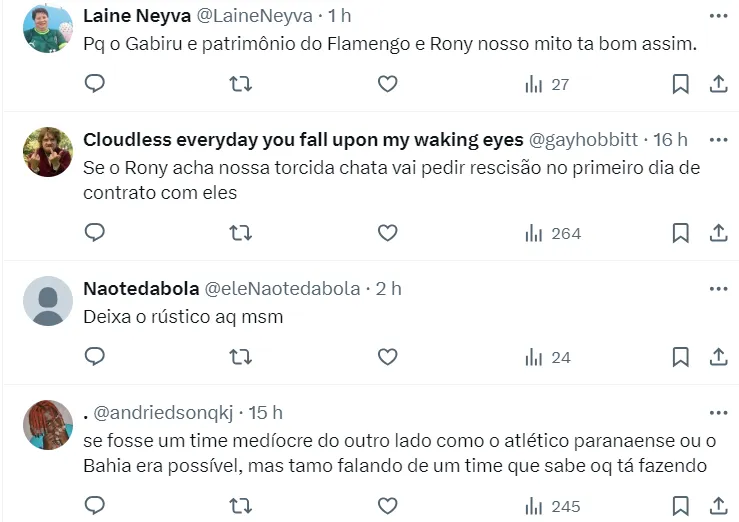The width and height of the screenshot is (739, 522).
Task: Reply to Laine Neyva's tweet
Action: click(x=94, y=85)
